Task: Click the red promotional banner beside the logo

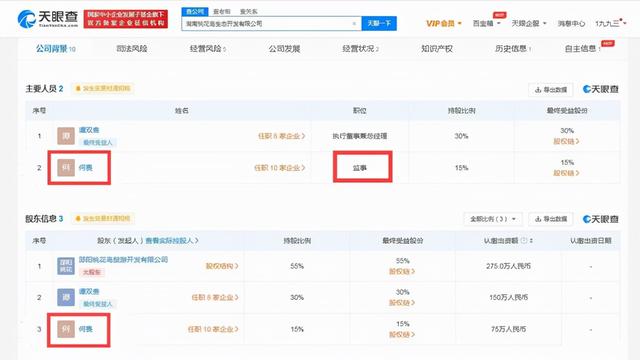Action: point(126,19)
